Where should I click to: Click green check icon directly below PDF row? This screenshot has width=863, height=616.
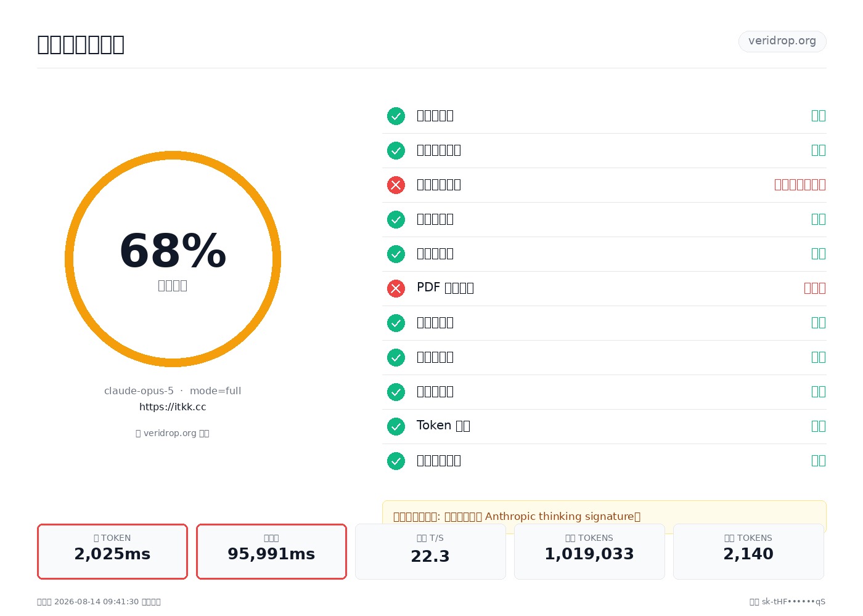(396, 323)
